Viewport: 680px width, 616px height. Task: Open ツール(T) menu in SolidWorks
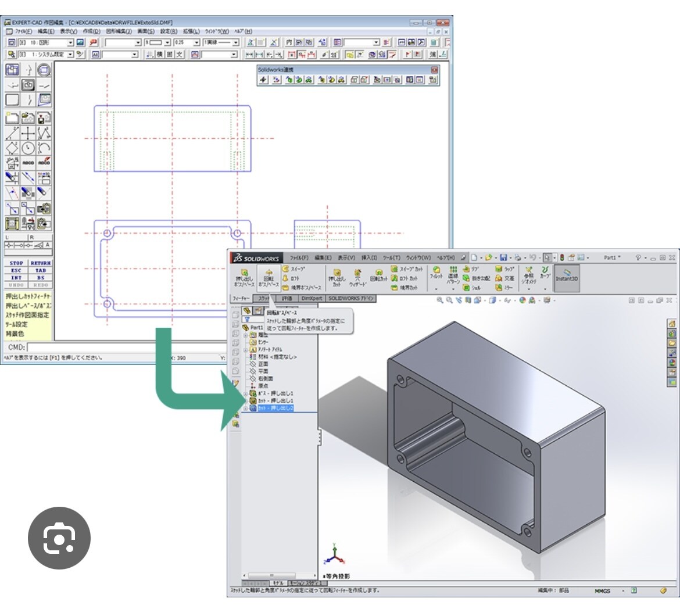pyautogui.click(x=392, y=257)
